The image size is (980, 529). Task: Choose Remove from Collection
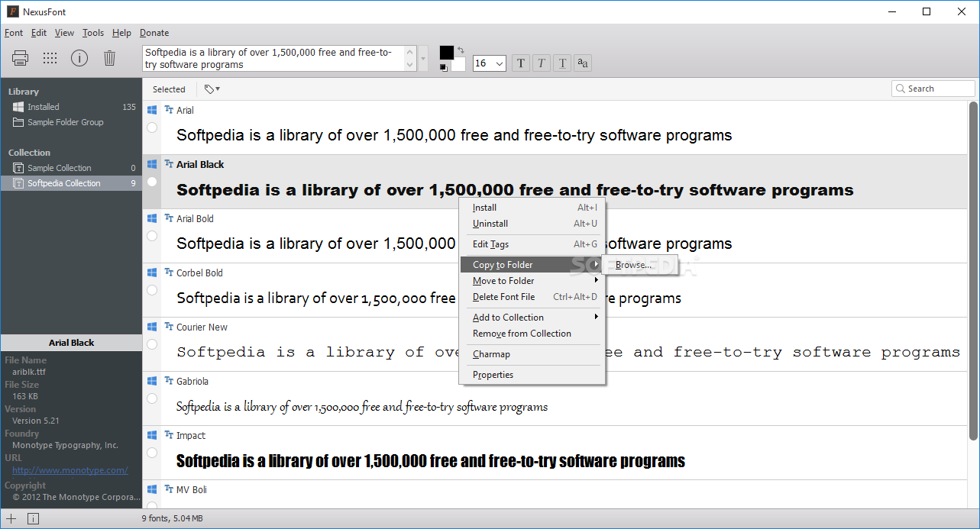point(532,334)
